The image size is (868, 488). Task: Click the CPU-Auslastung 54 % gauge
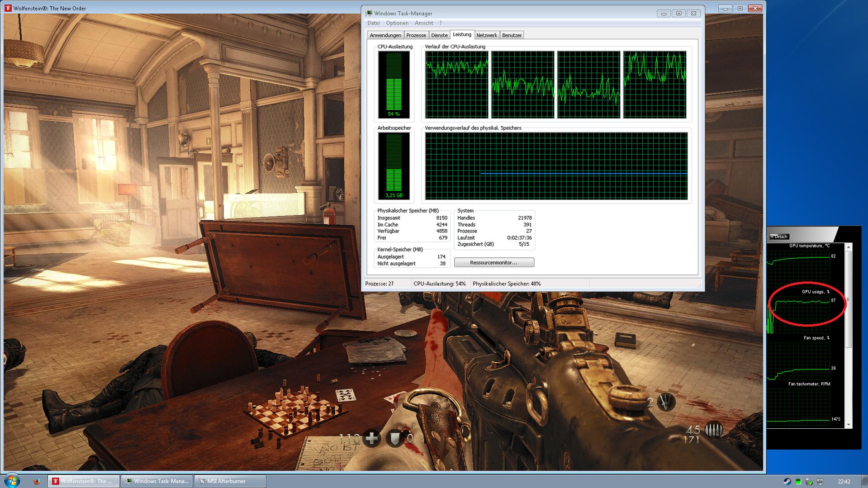[394, 85]
